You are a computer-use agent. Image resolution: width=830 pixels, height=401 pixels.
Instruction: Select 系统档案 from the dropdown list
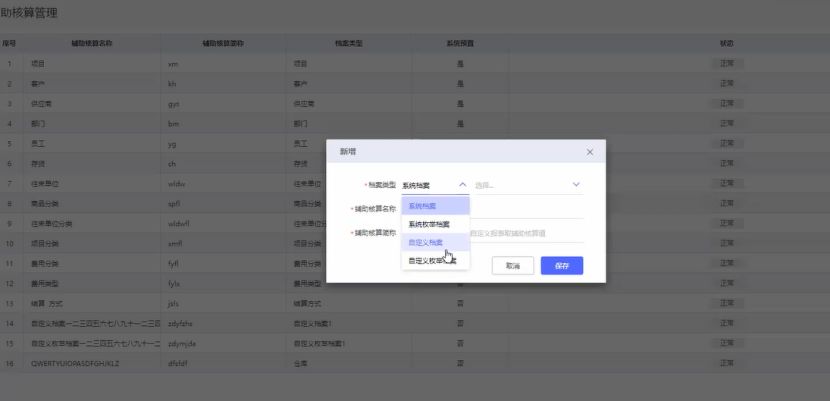pyautogui.click(x=435, y=206)
